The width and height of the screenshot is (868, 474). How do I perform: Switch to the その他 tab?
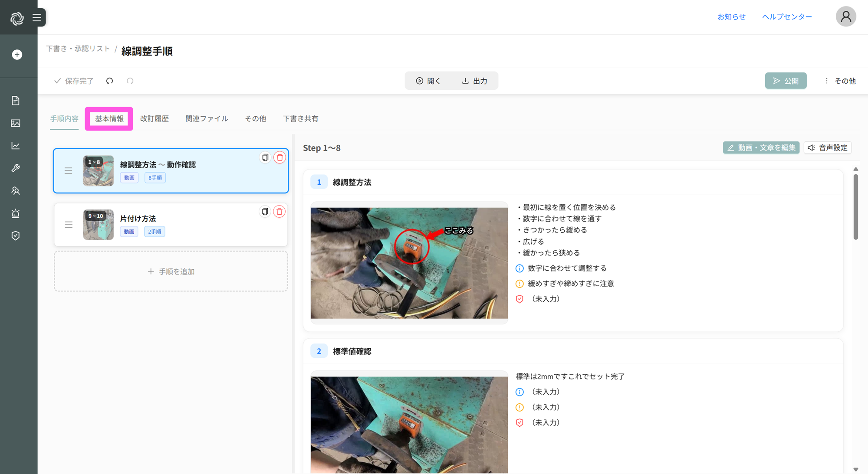point(256,119)
